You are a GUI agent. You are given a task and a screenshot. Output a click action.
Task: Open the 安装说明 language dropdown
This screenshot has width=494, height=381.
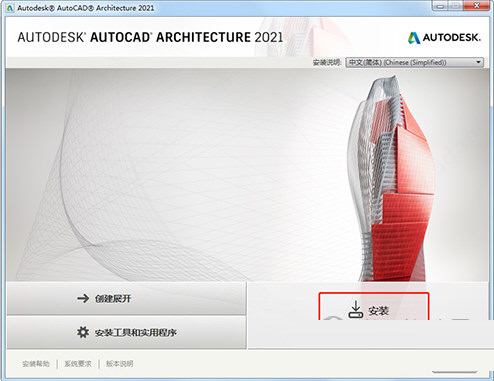(x=414, y=62)
